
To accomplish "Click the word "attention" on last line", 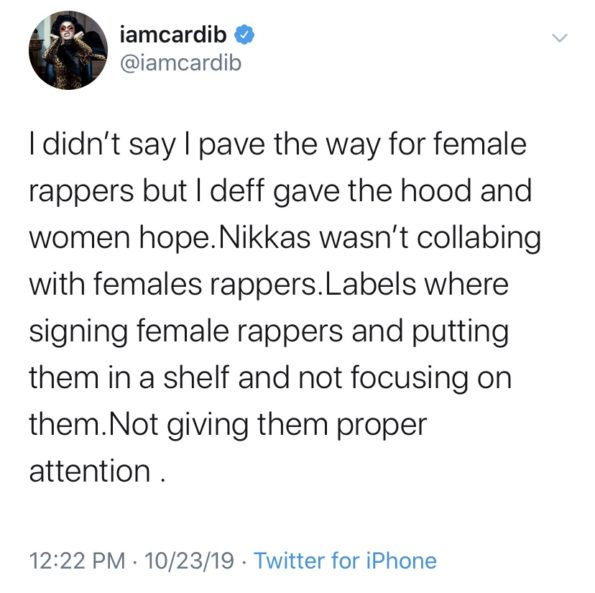I will (x=90, y=471).
